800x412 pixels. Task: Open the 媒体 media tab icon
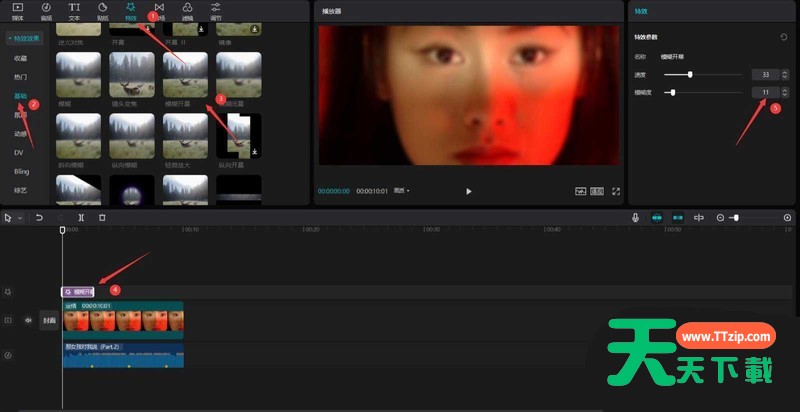pyautogui.click(x=17, y=11)
